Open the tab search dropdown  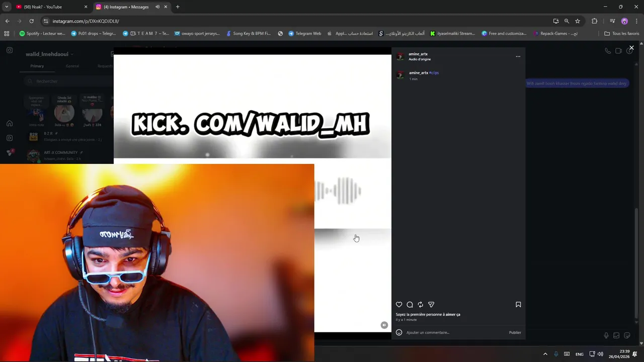pos(7,7)
